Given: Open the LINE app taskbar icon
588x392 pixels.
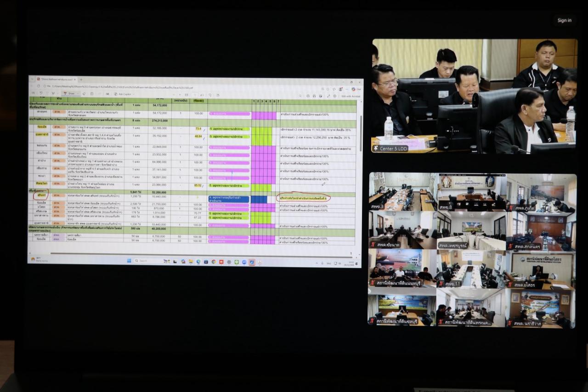Looking at the screenshot, I should [x=237, y=261].
